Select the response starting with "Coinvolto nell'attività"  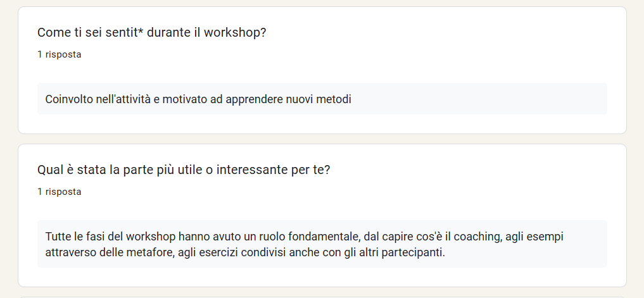tap(198, 99)
